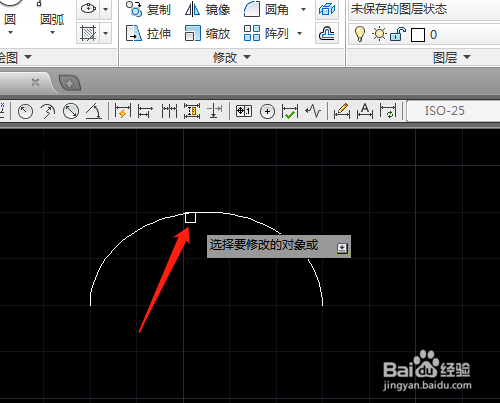Viewport: 500px width, 403px height.
Task: Select the Jogged Linear dimension icon
Action: (x=313, y=111)
